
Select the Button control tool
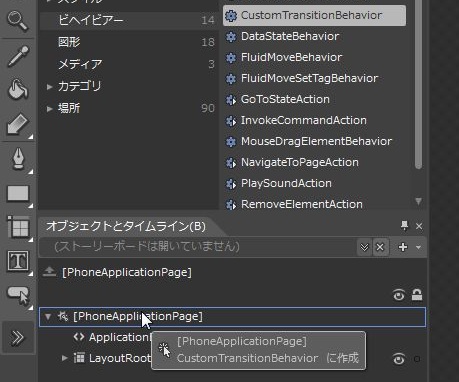pos(19,295)
